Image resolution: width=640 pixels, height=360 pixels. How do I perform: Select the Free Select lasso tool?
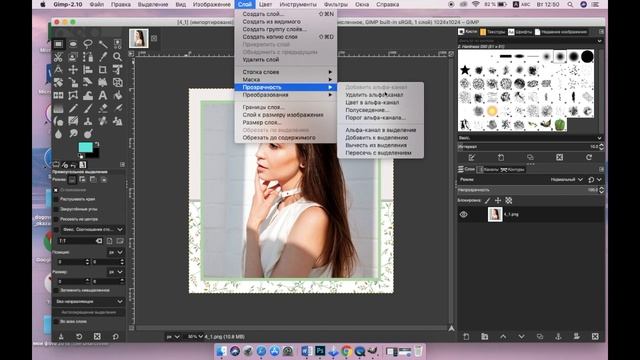(x=88, y=44)
